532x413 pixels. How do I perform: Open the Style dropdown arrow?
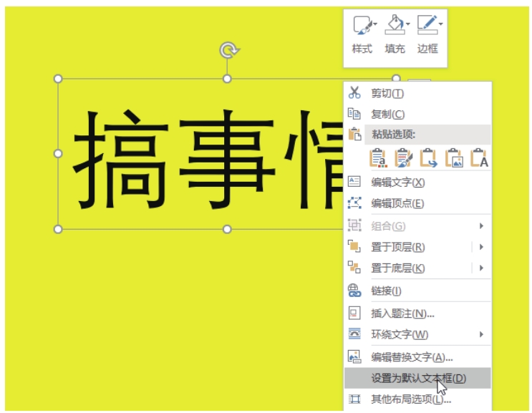[375, 24]
